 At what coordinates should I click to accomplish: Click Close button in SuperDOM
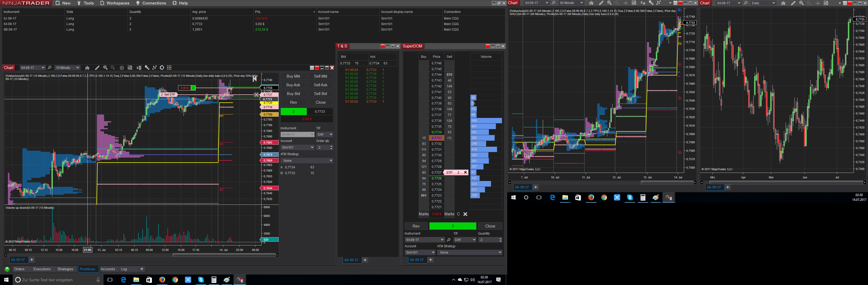click(490, 226)
